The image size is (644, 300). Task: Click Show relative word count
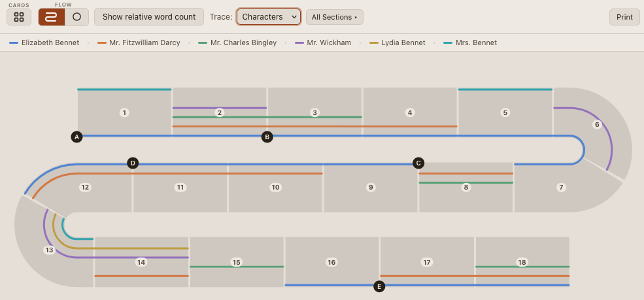coord(149,17)
